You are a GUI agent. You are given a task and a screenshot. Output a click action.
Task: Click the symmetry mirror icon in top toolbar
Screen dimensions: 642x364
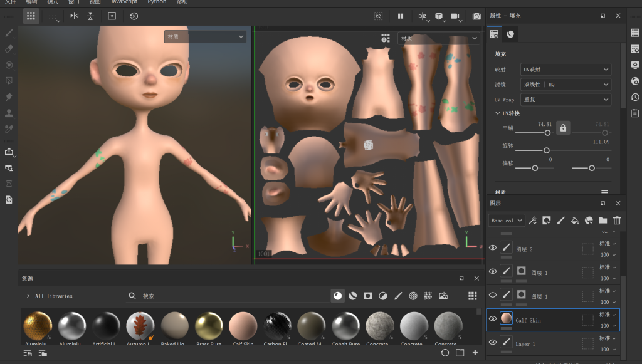[x=74, y=16]
